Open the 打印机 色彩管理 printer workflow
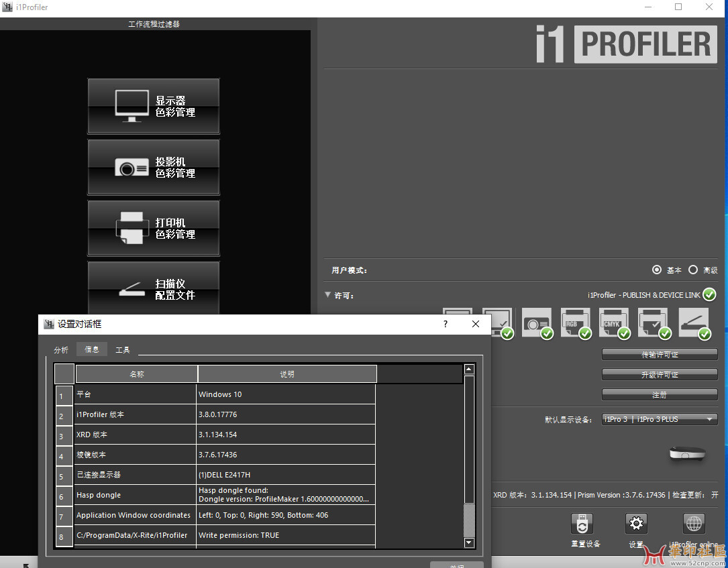Image resolution: width=728 pixels, height=568 pixels. (x=154, y=228)
